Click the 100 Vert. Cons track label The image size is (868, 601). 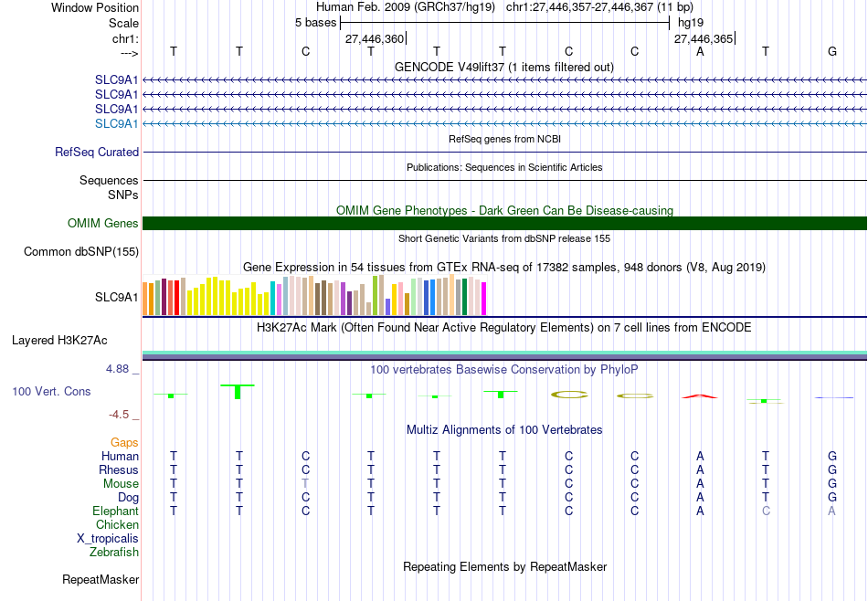51,391
